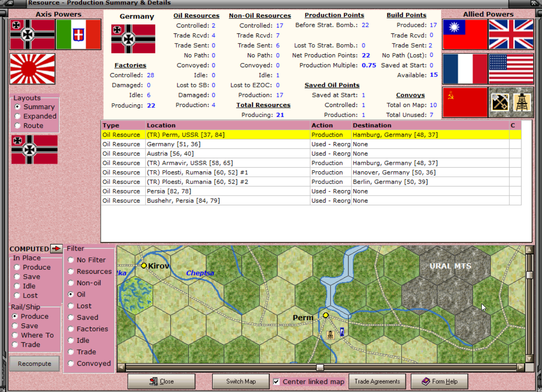This screenshot has height=392, width=542.
Task: Uncheck Center linked map
Action: (x=276, y=382)
